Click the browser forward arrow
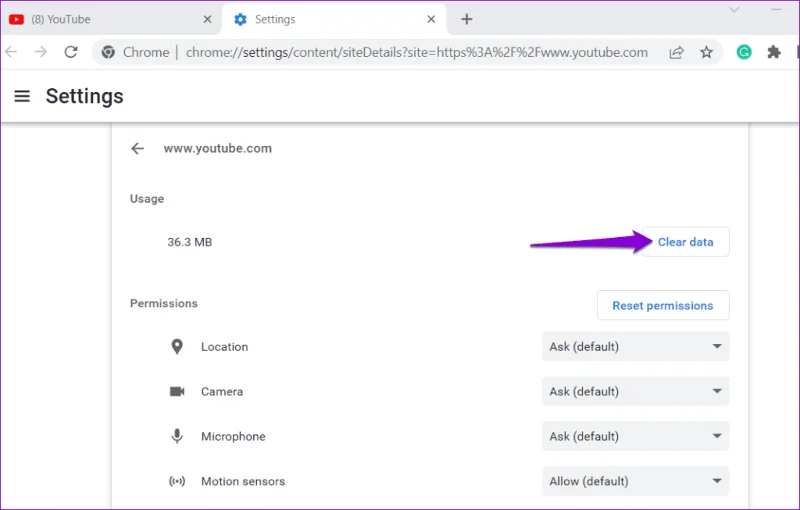The image size is (800, 510). point(41,52)
